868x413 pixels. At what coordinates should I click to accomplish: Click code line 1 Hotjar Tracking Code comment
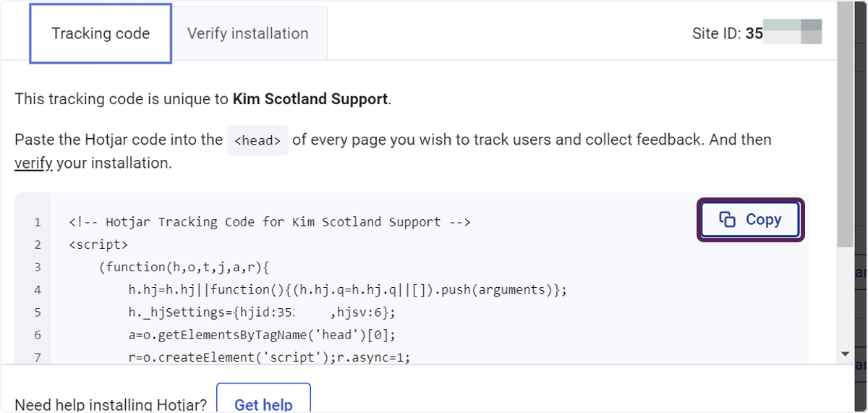(x=270, y=222)
